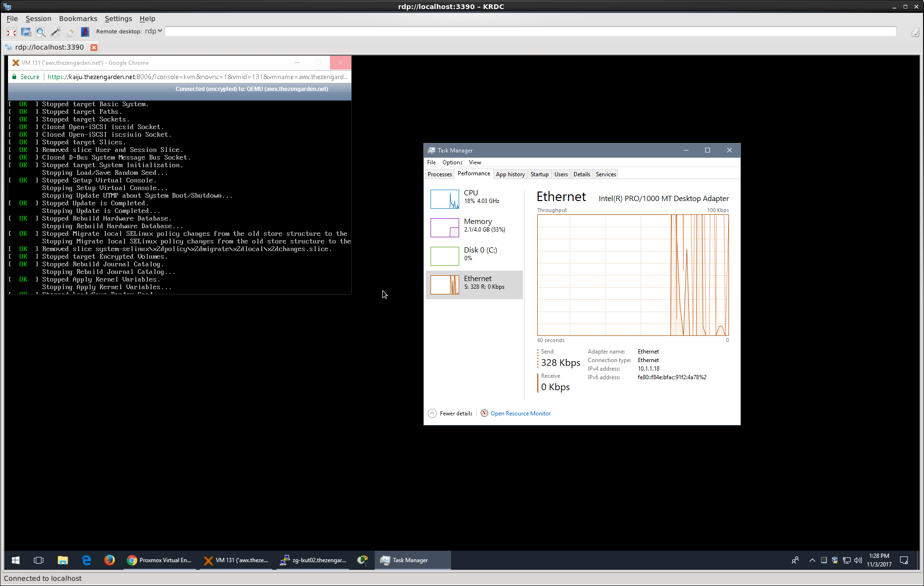Open Task View on the taskbar
Viewport: 924px width, 586px height.
39,560
